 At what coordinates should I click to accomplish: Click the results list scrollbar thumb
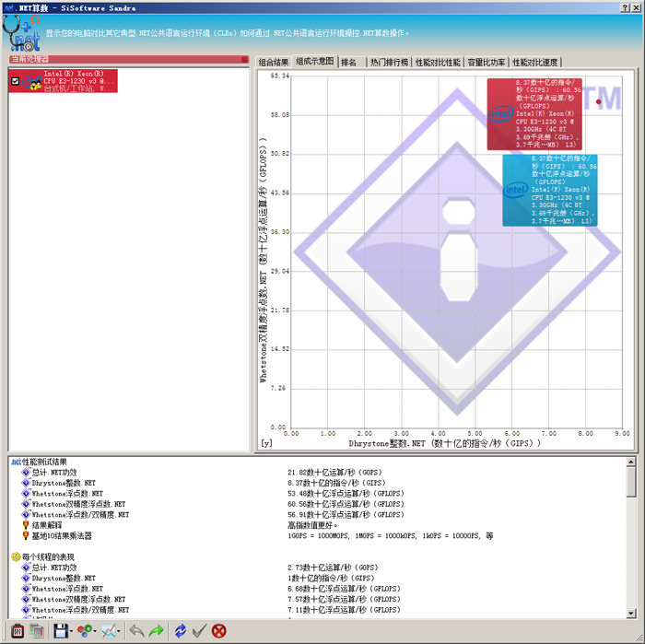click(631, 482)
